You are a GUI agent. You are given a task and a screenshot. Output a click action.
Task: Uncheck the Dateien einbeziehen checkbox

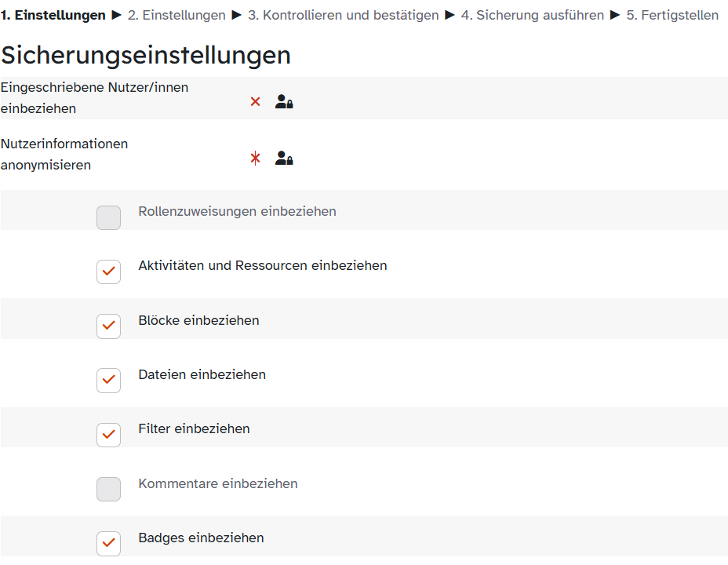point(108,380)
